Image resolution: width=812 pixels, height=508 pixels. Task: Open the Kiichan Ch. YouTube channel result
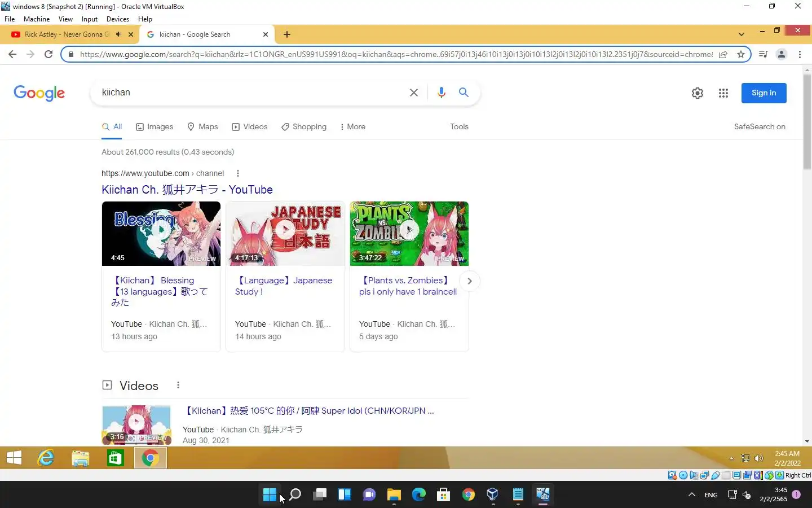point(187,190)
